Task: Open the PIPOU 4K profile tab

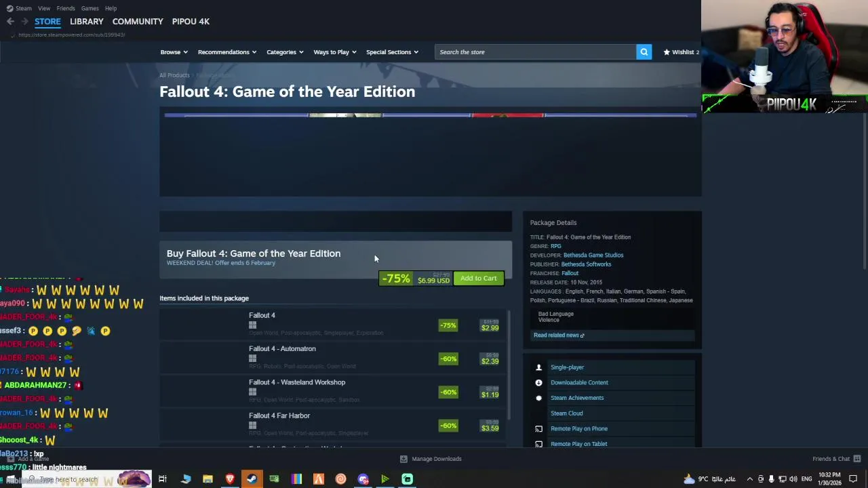Action: tap(191, 22)
